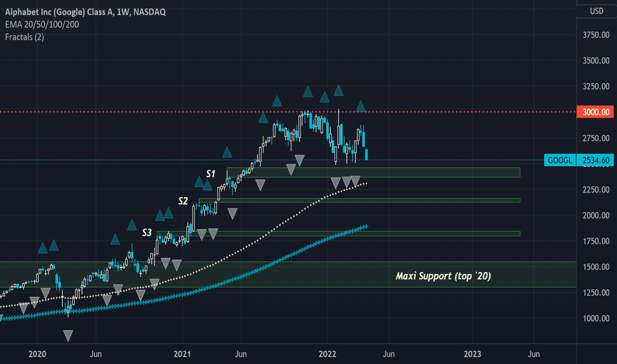Click the 2750.00 price axis label

coord(596,138)
